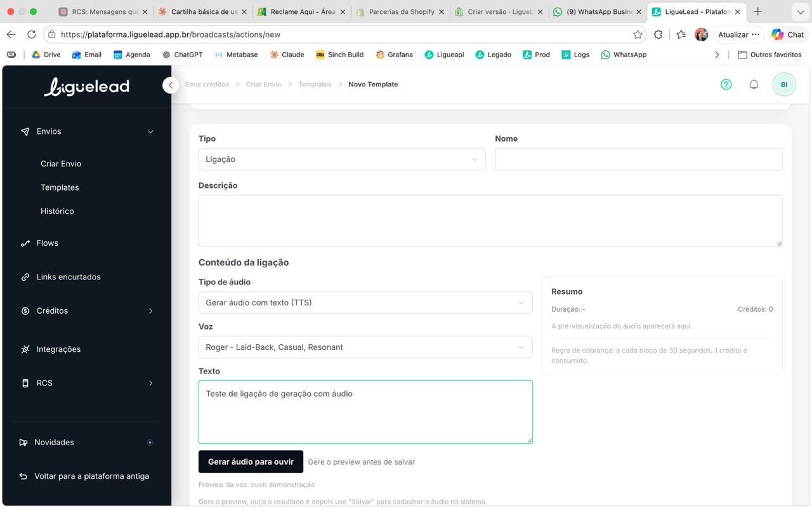Open the Voz dropdown showing Roger
The width and height of the screenshot is (812, 508).
[x=365, y=347]
